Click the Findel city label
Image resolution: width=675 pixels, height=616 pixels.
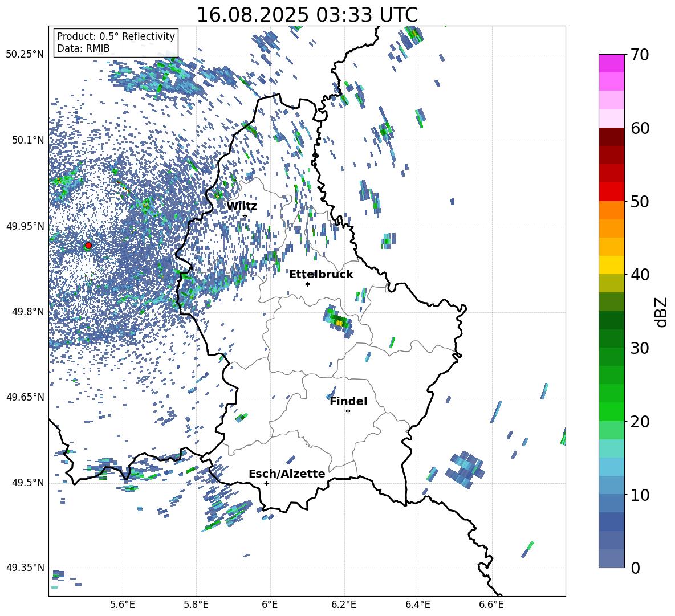[348, 401]
